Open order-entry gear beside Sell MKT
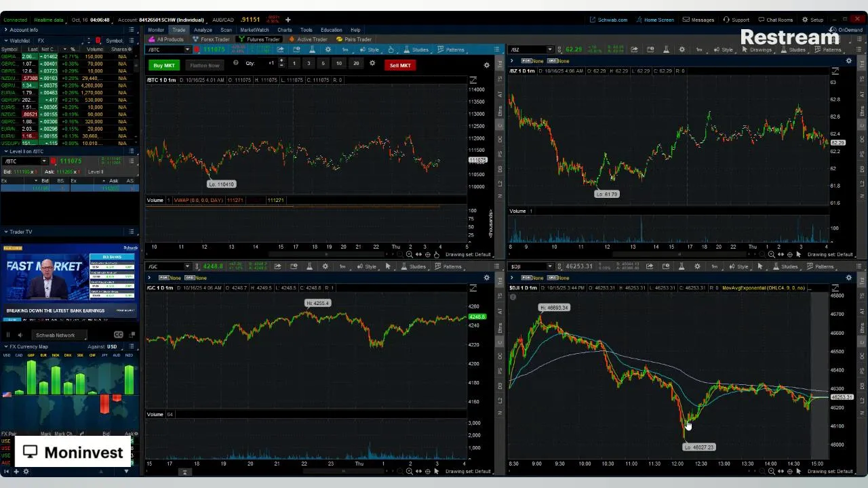This screenshot has width=868, height=488. pyautogui.click(x=486, y=65)
